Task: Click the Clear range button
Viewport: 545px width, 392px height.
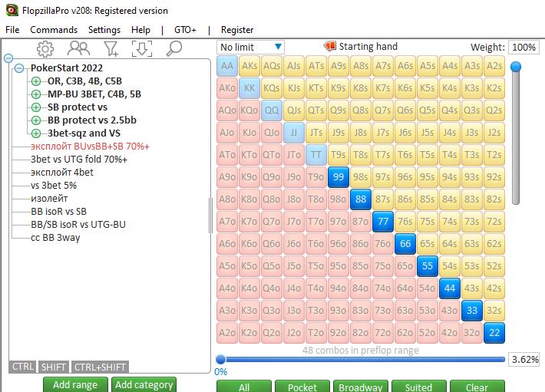Action: tap(477, 387)
